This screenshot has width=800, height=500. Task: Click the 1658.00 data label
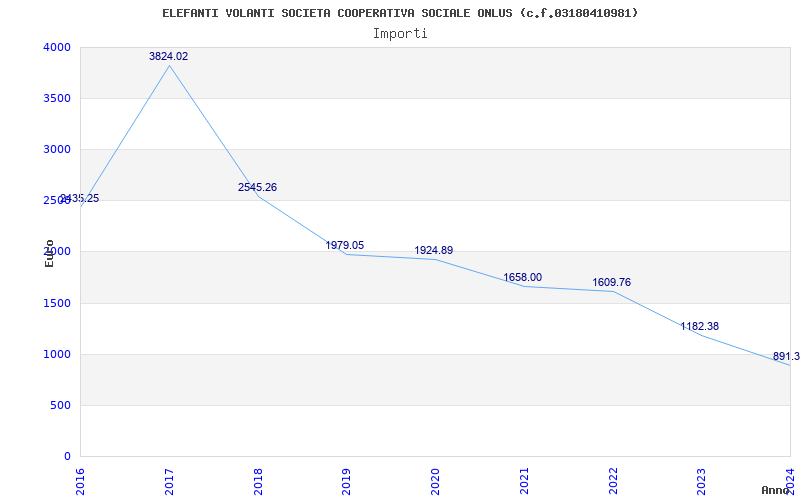coord(522,278)
